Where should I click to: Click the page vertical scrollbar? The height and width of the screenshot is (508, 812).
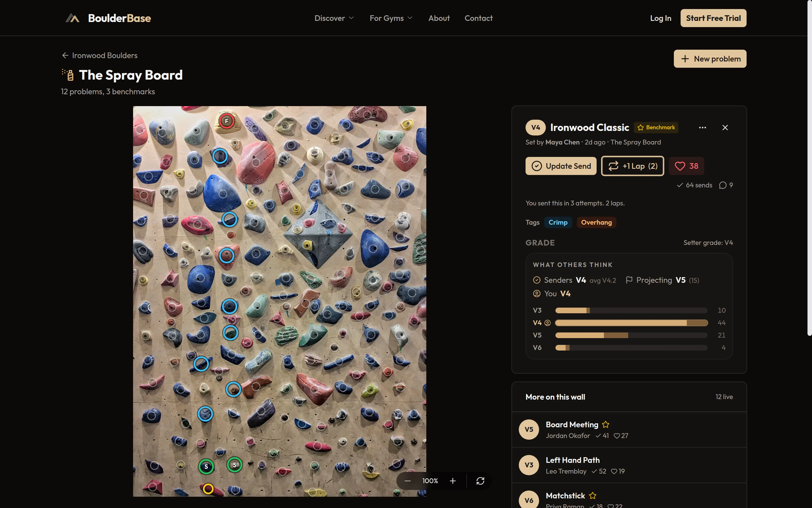click(809, 168)
